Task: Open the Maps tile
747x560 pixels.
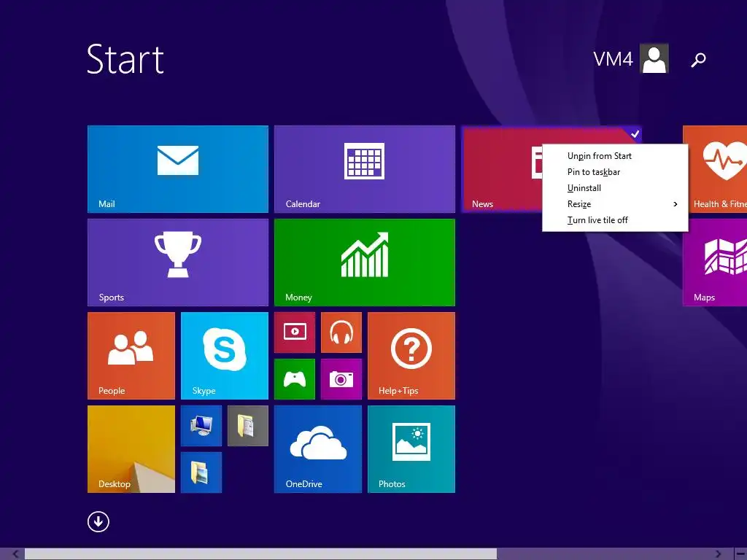Action: click(715, 262)
